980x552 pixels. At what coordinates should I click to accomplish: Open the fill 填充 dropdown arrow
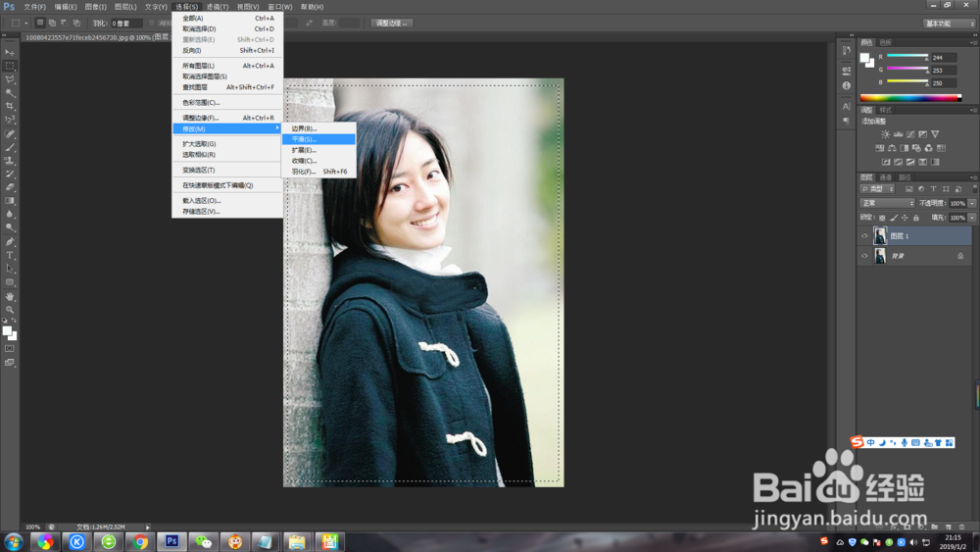(x=971, y=218)
